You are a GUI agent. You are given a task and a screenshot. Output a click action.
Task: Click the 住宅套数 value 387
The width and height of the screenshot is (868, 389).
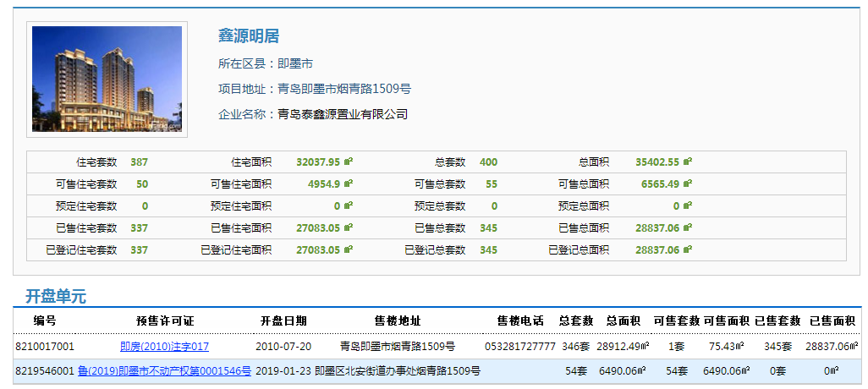(x=139, y=162)
